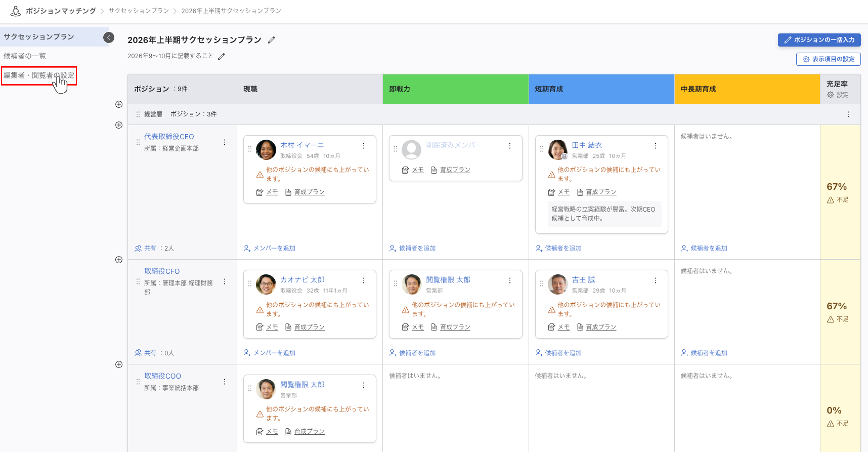868x452 pixels.
Task: Click 候補者を追加 in CFO 中長期育成 column
Action: 704,353
